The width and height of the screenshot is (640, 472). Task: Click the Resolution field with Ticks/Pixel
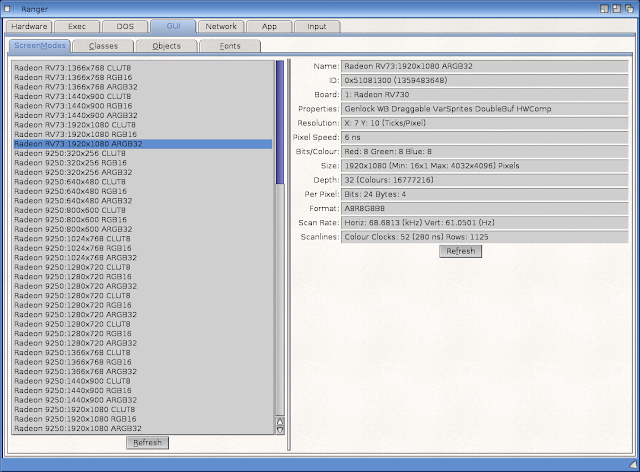pyautogui.click(x=484, y=123)
